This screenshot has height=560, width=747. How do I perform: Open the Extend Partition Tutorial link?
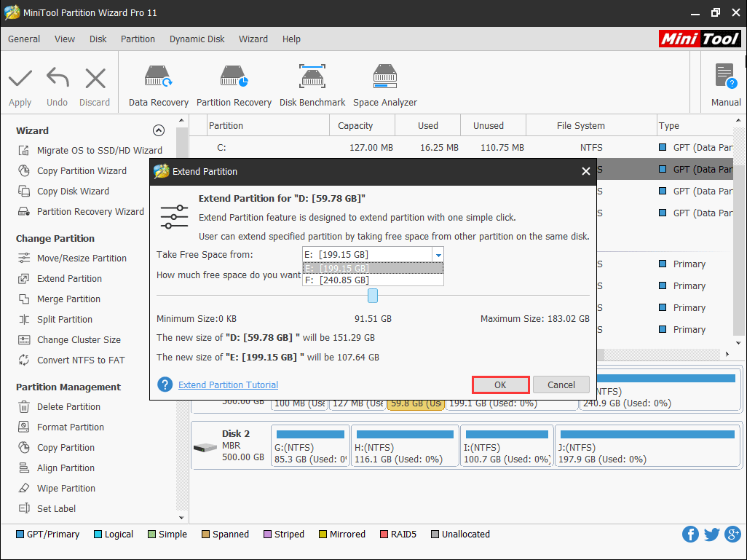pos(228,384)
